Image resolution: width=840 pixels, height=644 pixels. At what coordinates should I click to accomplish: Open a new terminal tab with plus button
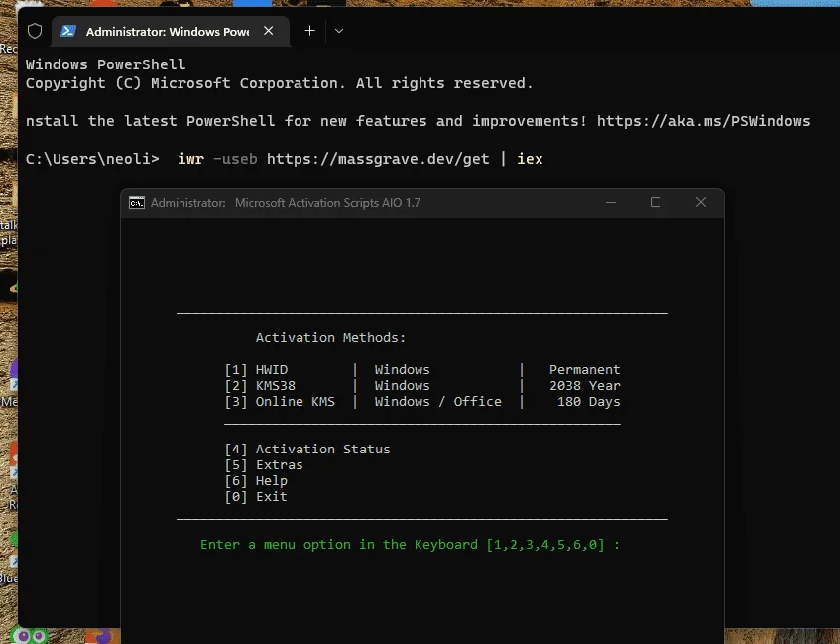309,31
